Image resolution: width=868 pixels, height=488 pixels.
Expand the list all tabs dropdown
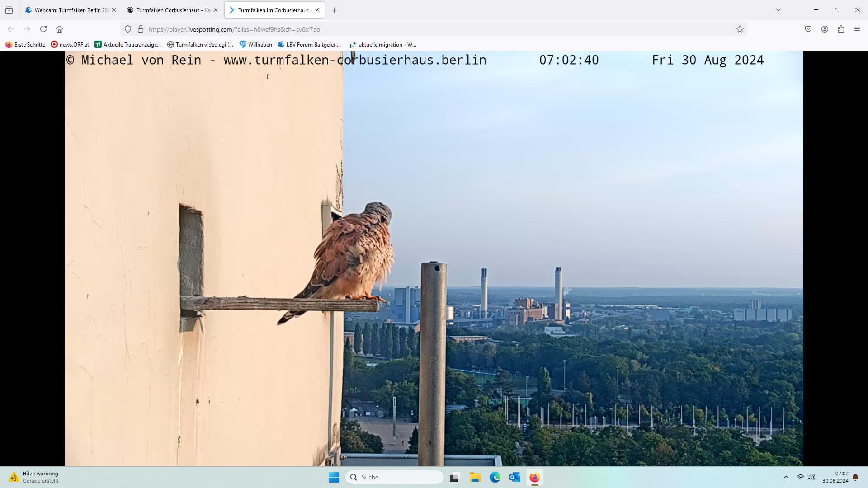coord(778,10)
